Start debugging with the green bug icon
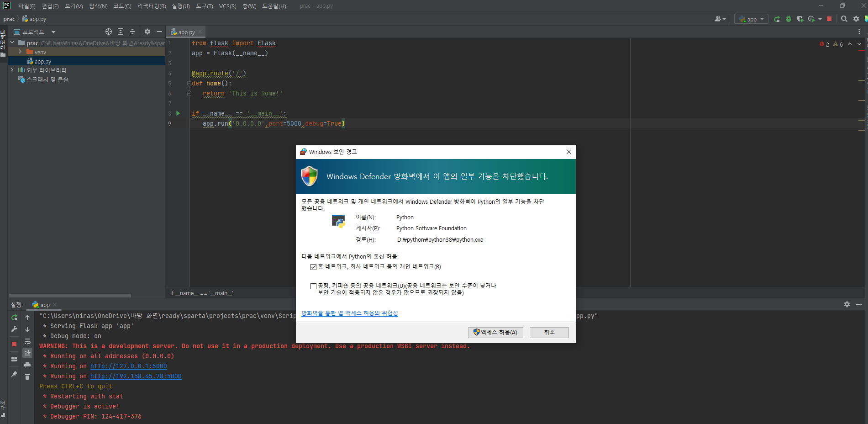The image size is (868, 424). (789, 19)
